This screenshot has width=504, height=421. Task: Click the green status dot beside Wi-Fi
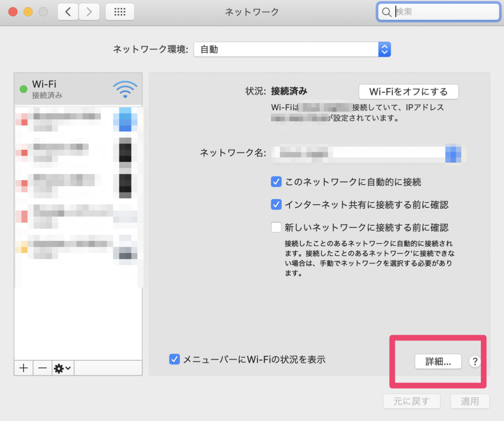pyautogui.click(x=24, y=89)
